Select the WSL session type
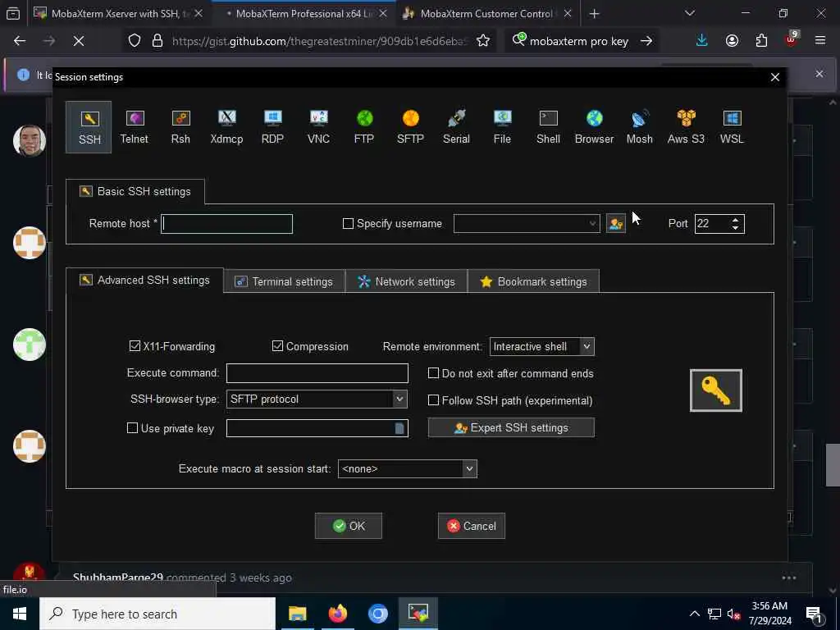 coord(732,127)
